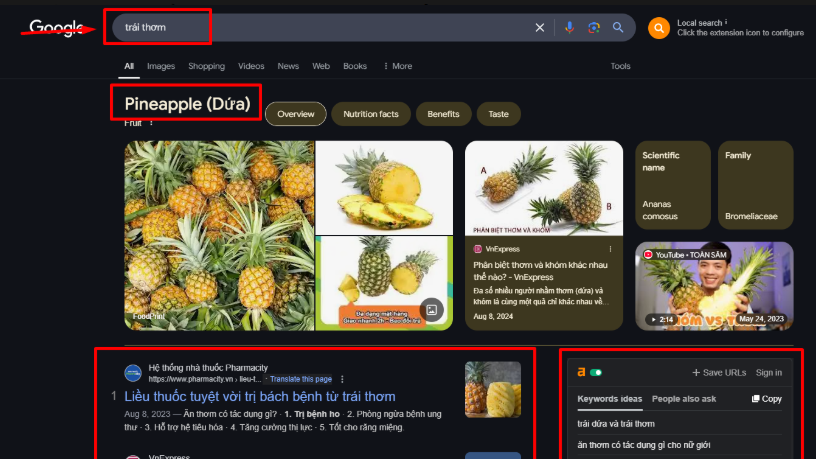The height and width of the screenshot is (459, 816).
Task: Click Sign in in keywords panel
Action: click(x=769, y=373)
